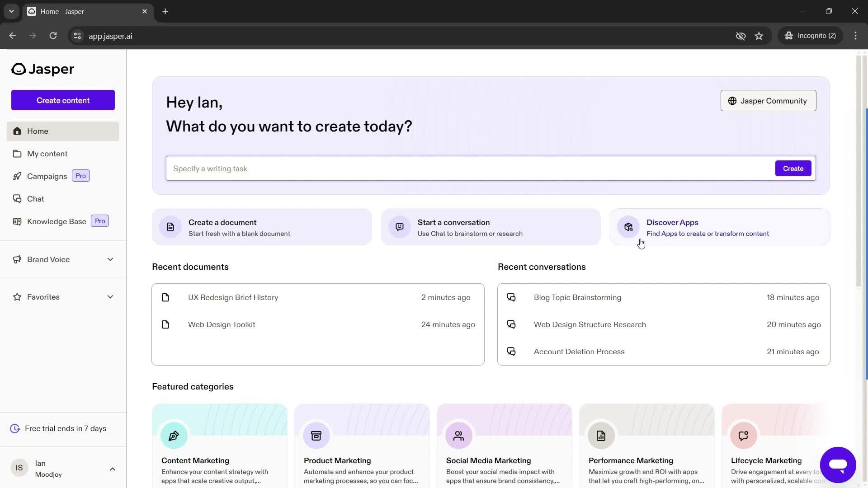This screenshot has height=488, width=868.
Task: Click the Home sidebar icon
Action: coord(17,131)
